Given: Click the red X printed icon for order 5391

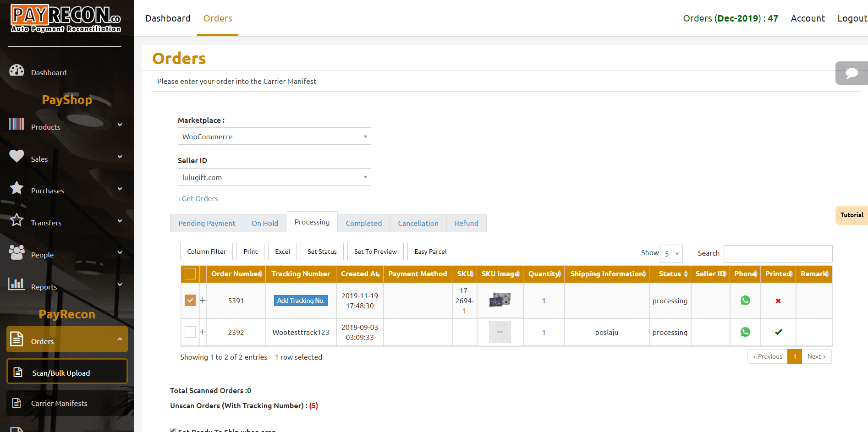Looking at the screenshot, I should coord(778,301).
